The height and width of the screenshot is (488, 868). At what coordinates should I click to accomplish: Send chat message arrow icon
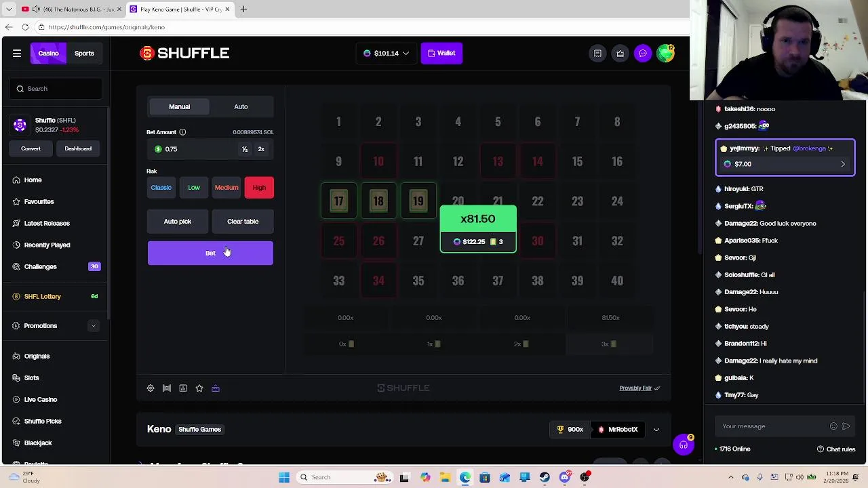point(846,426)
